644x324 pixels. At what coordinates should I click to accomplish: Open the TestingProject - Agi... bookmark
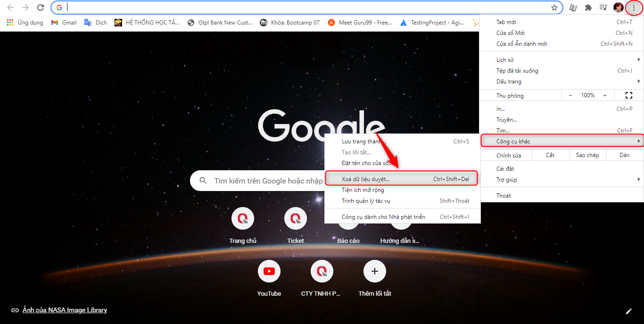[x=432, y=22]
